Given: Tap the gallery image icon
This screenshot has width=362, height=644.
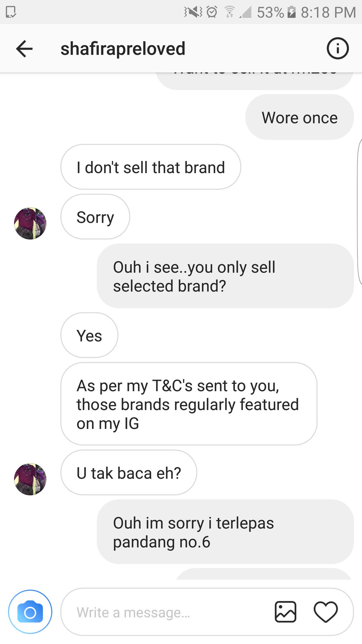Looking at the screenshot, I should 285,612.
